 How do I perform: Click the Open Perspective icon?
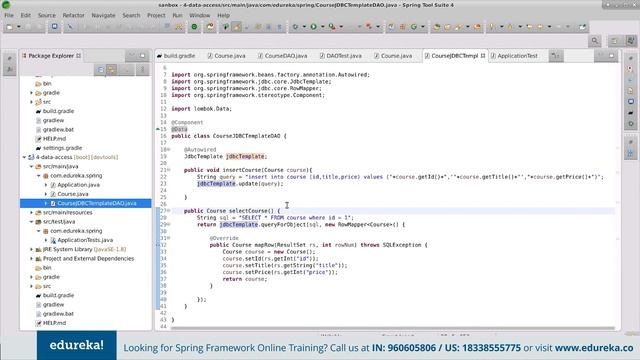[x=614, y=41]
